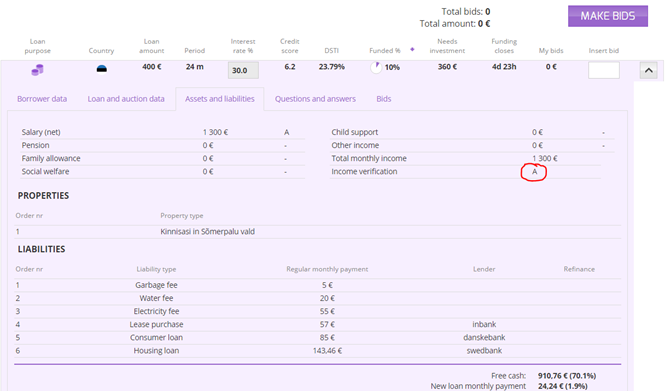Click the Insert bid input field
This screenshot has width=665, height=391.
(x=604, y=70)
